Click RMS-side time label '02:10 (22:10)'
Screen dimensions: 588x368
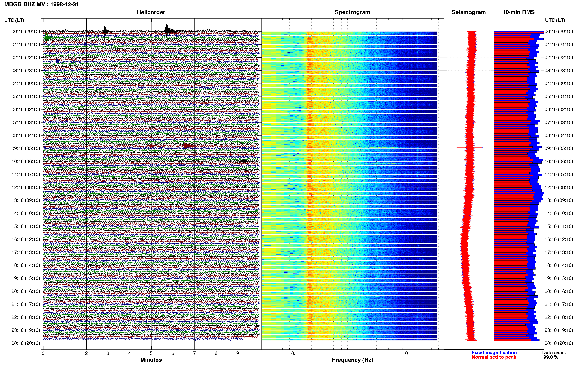click(x=559, y=58)
